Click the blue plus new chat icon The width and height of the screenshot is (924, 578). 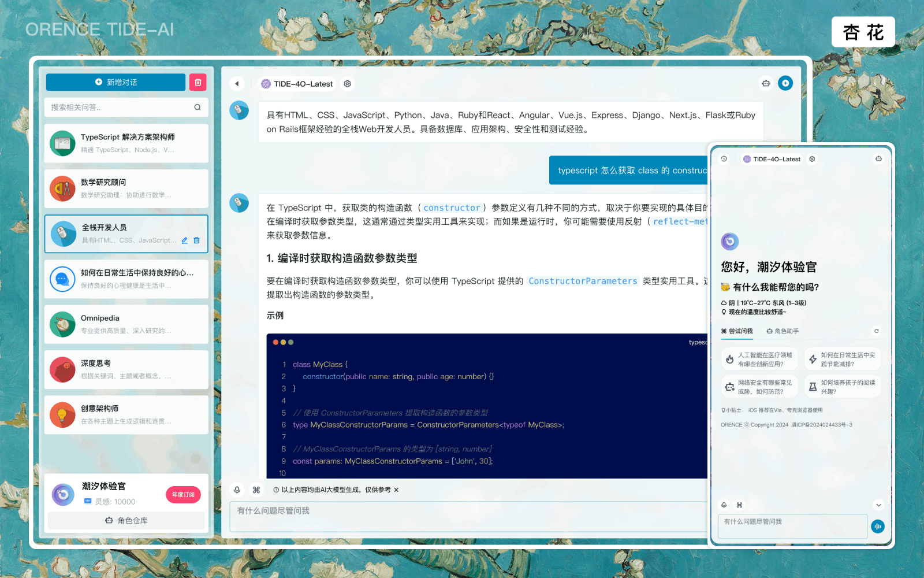click(785, 83)
